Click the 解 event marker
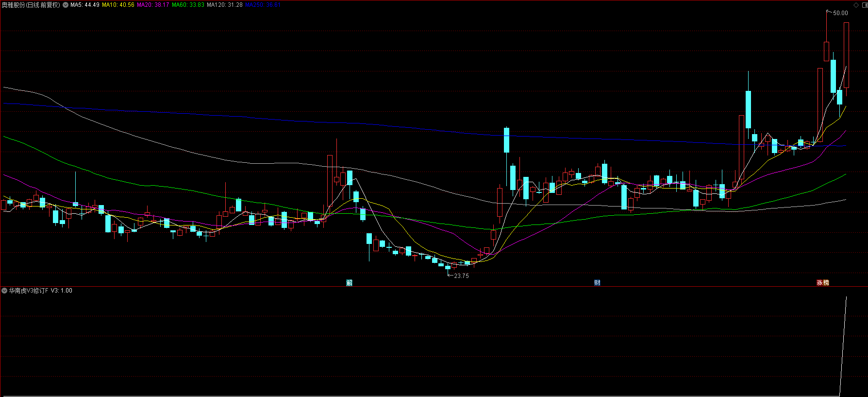Viewport: 868px width, 397px height. [349, 283]
